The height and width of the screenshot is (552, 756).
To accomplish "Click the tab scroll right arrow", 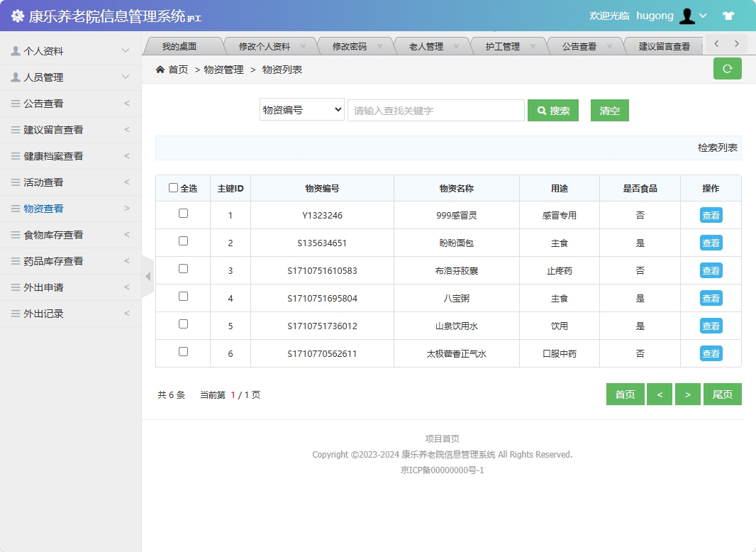I will pyautogui.click(x=737, y=43).
